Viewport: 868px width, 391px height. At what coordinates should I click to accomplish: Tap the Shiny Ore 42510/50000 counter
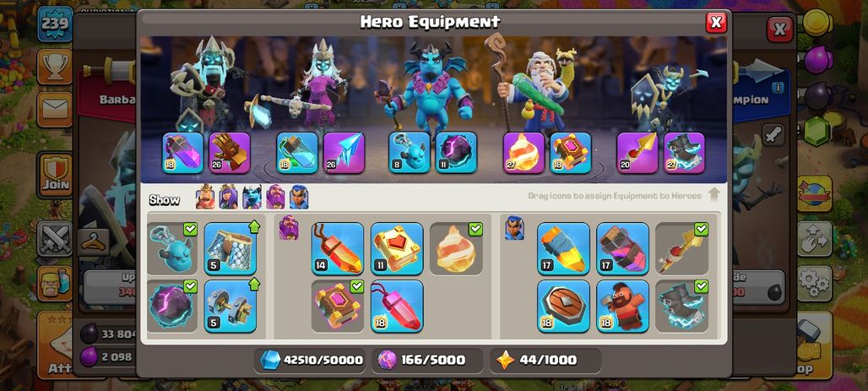pyautogui.click(x=311, y=360)
